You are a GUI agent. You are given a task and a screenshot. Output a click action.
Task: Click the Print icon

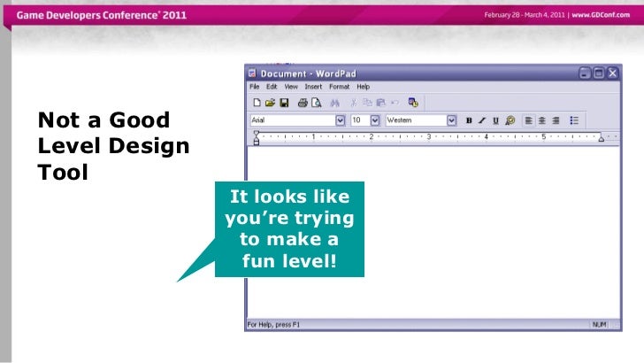(303, 103)
